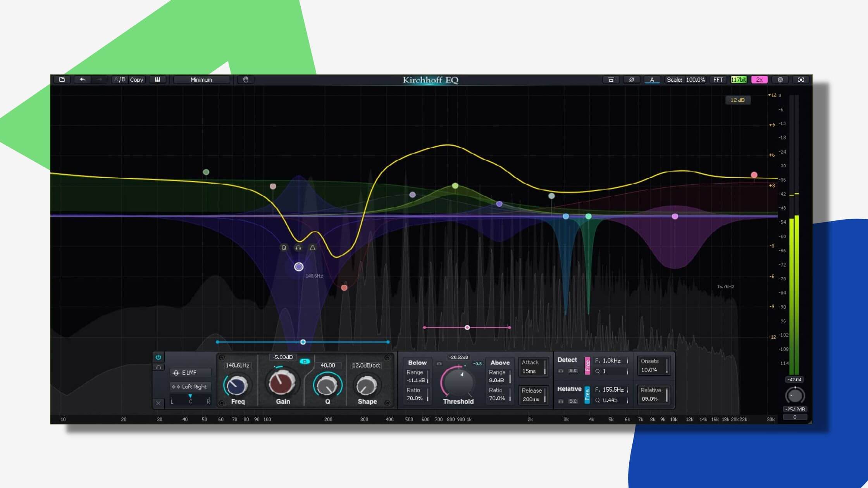Open the 12 dB display range selector
Screen dimensions: 868x488
click(737, 100)
